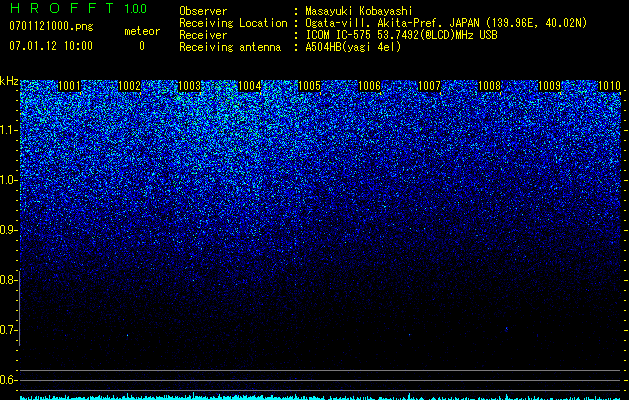629x400 pixels.
Task: Click the 1003 time marker
Action: [189, 86]
